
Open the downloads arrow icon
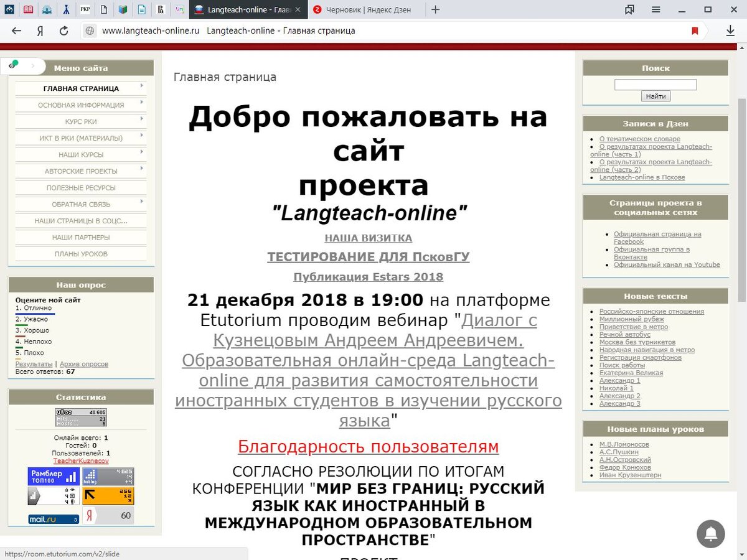tap(730, 30)
